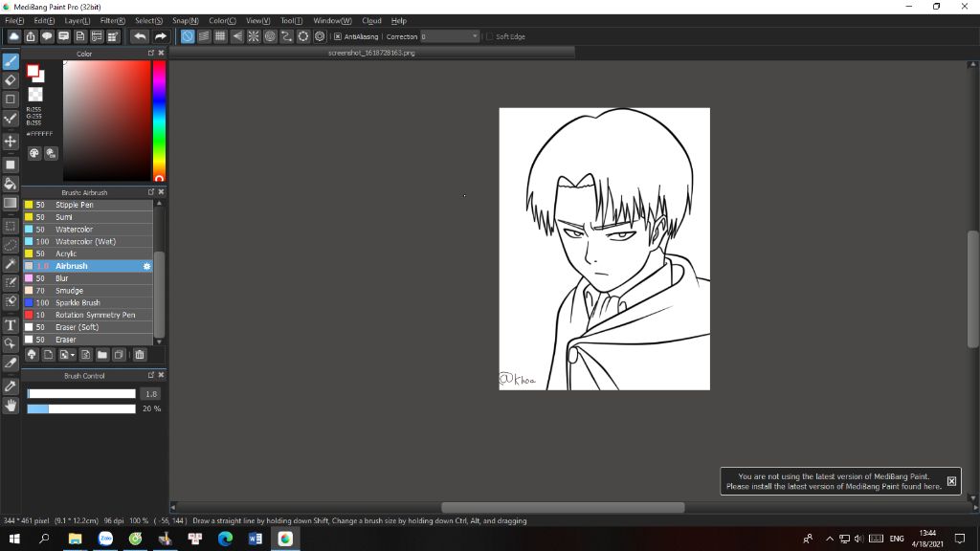Click the download brush from cloud icon

tap(32, 355)
